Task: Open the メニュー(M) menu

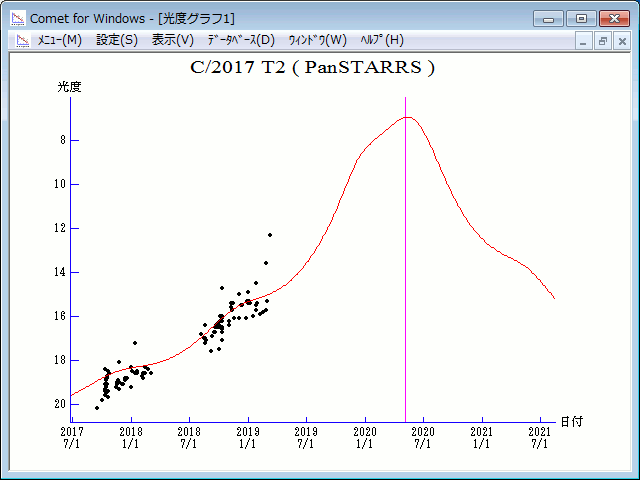Action: pyautogui.click(x=60, y=40)
